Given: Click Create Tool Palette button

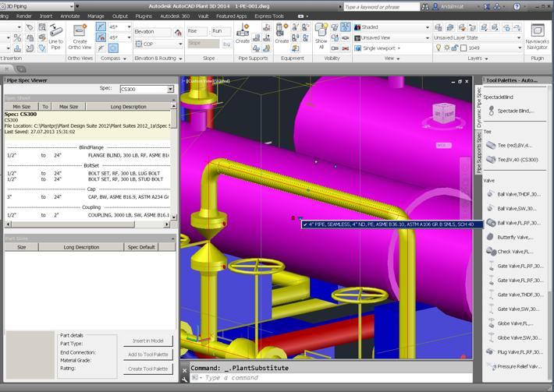Looking at the screenshot, I should pos(148,369).
